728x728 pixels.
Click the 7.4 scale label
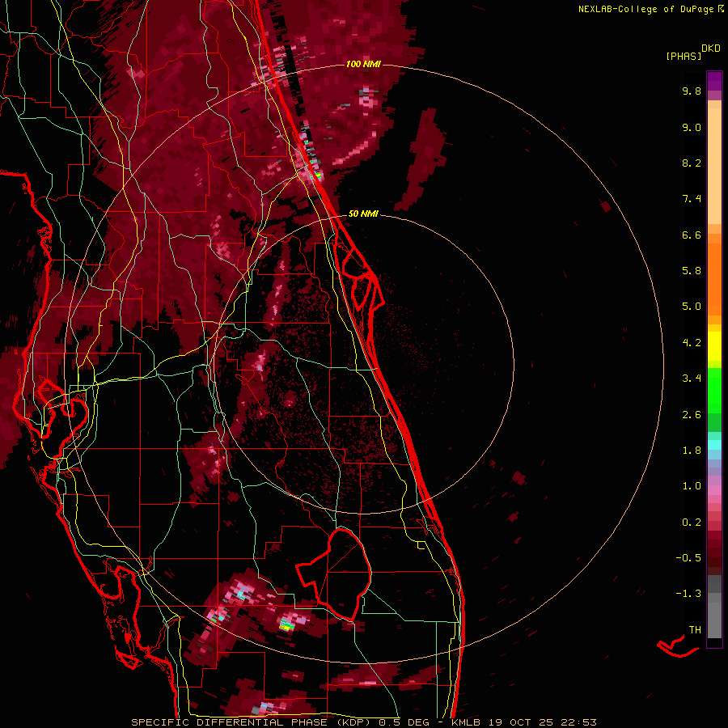coord(692,199)
